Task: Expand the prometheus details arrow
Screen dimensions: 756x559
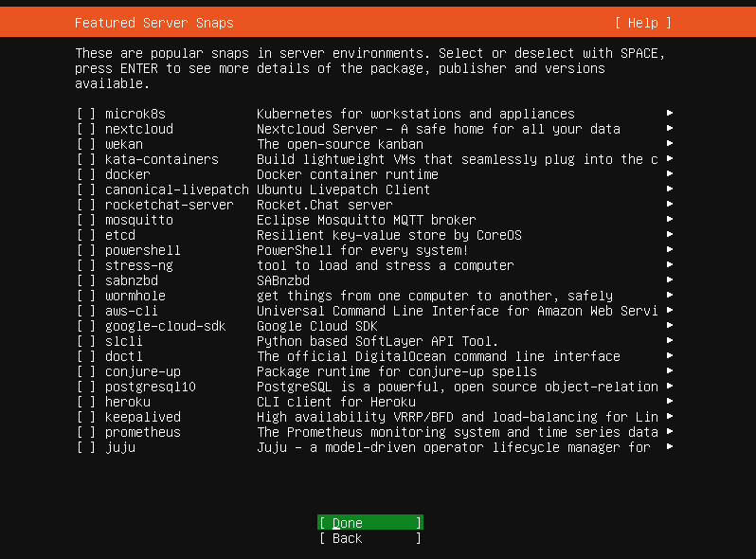Action: click(x=670, y=432)
